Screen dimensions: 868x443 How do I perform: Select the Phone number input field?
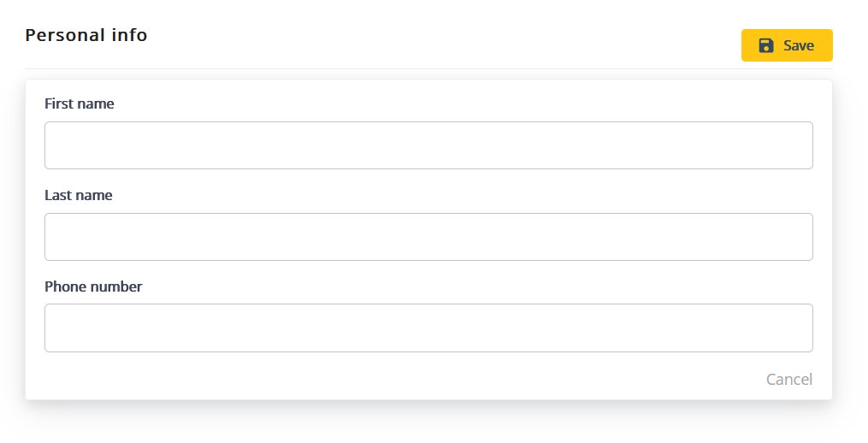(x=428, y=328)
